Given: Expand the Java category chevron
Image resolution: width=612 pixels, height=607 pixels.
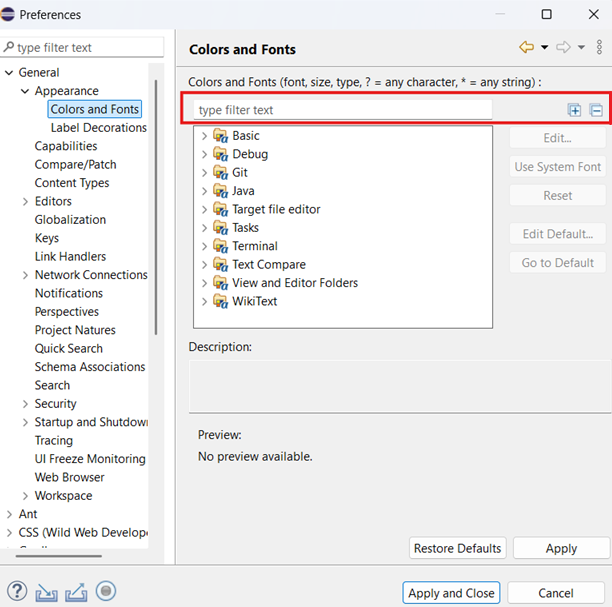Looking at the screenshot, I should click(x=204, y=191).
